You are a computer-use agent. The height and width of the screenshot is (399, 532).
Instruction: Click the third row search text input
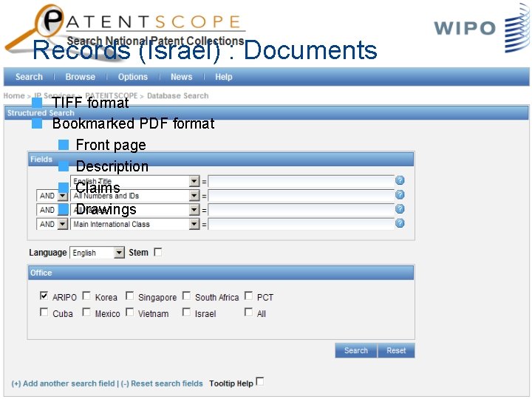click(x=301, y=210)
